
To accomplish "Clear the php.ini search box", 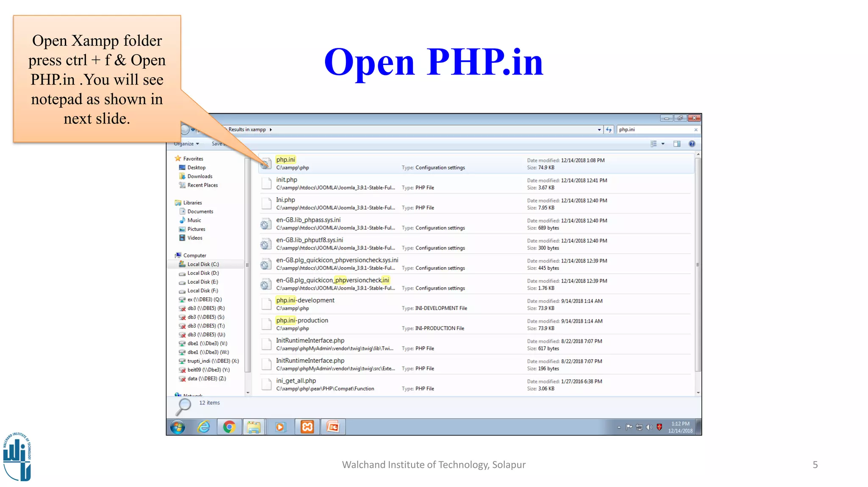I will (696, 130).
